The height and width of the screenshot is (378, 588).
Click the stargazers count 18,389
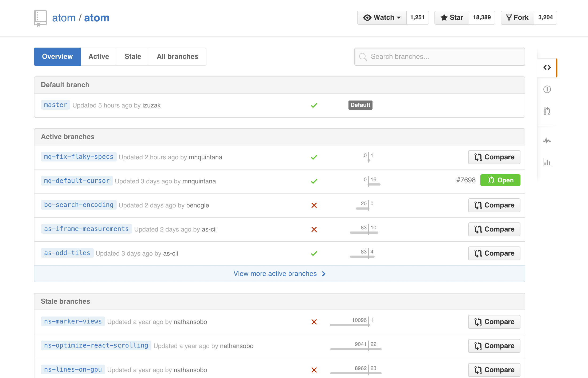[x=482, y=18]
